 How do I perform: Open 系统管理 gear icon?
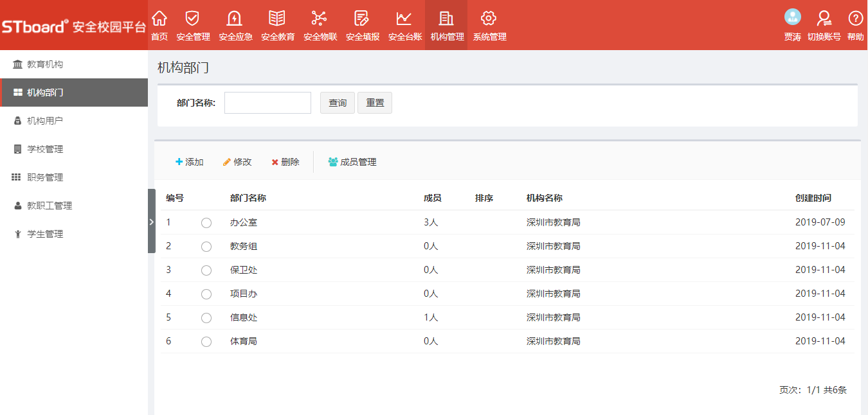[x=489, y=18]
